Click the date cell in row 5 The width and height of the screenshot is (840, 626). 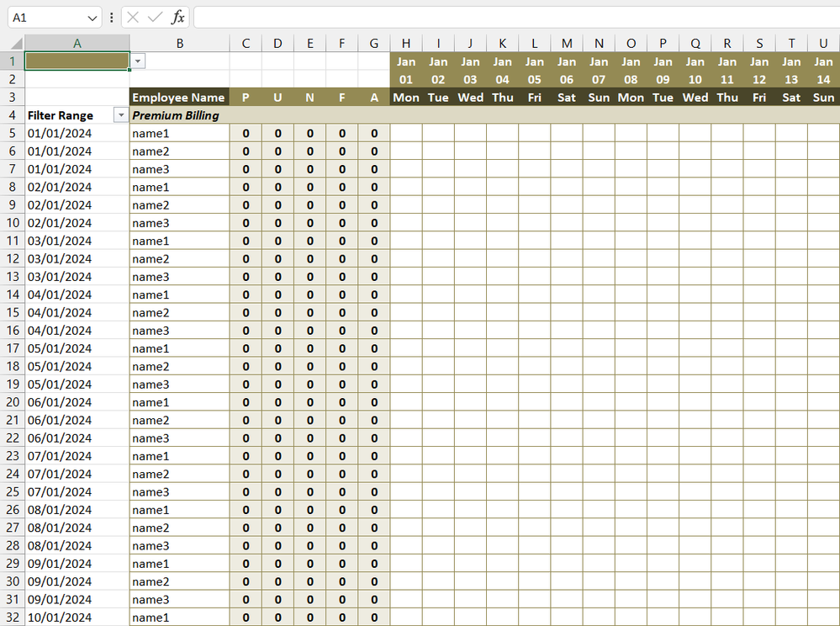point(77,133)
